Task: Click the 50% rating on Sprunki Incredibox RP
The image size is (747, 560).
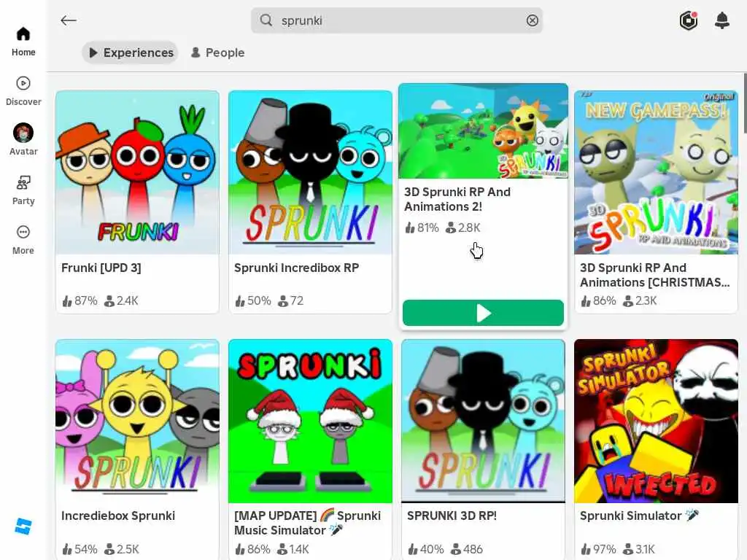Action: 252,301
